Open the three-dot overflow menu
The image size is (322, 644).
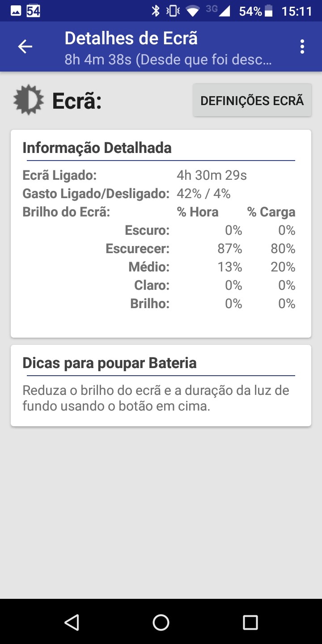coord(302,47)
